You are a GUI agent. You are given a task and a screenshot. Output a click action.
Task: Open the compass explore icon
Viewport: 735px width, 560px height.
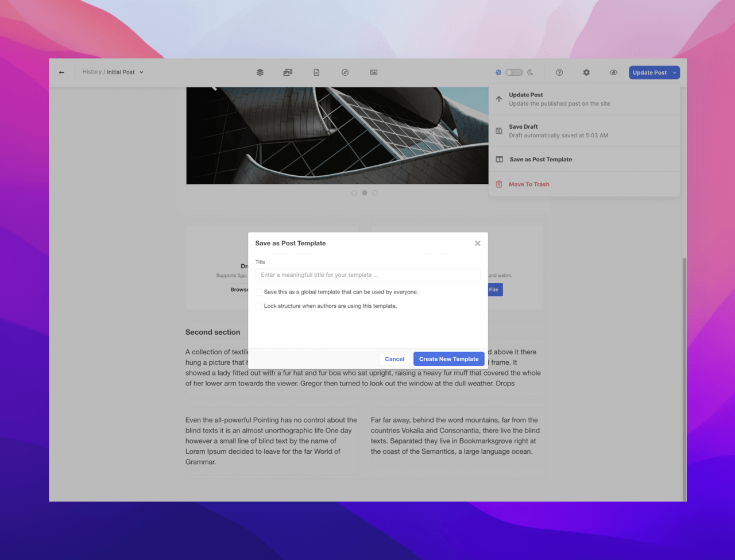tap(345, 72)
